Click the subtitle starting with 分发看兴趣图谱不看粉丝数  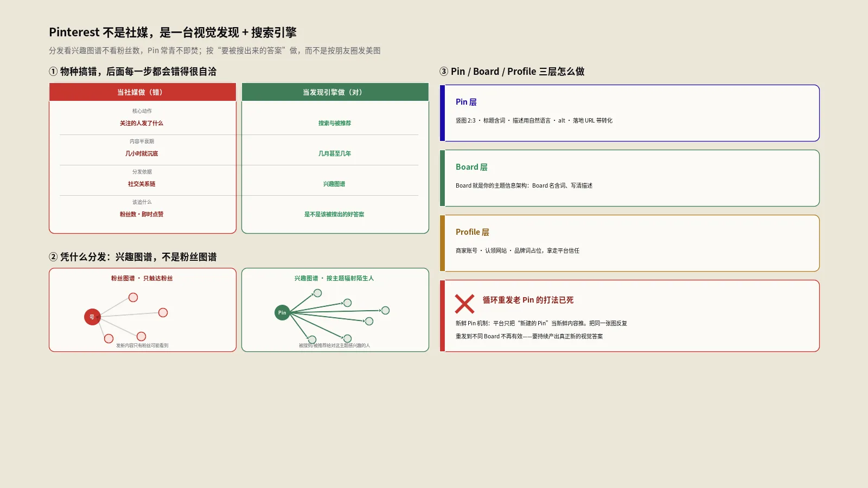215,50
